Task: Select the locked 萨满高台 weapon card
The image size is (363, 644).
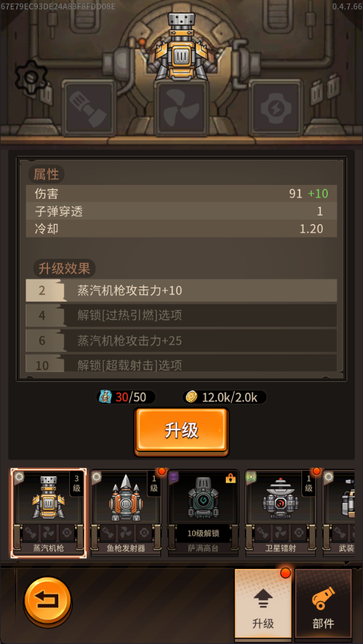Action: click(203, 512)
